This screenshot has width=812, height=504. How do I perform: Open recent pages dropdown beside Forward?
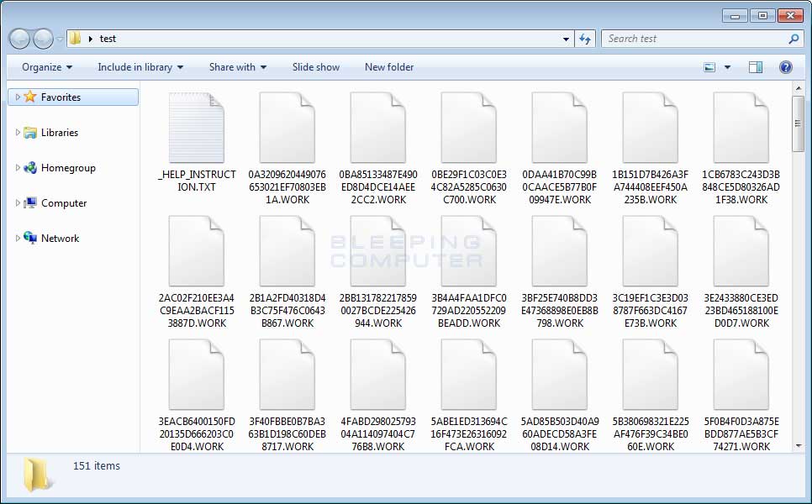pos(60,39)
